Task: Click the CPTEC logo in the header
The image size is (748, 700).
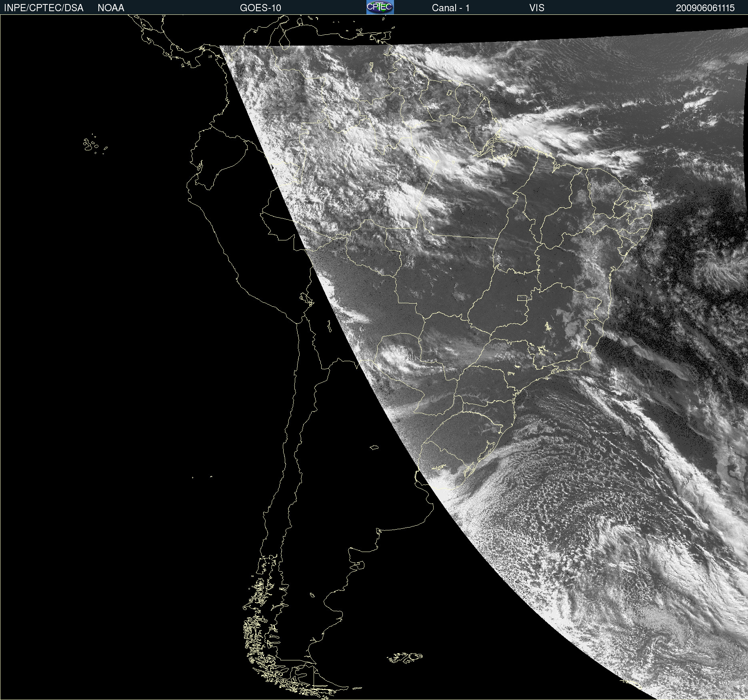Action: click(x=380, y=7)
